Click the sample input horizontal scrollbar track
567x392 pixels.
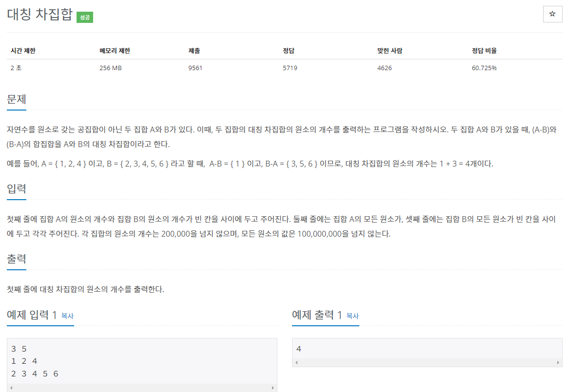click(x=141, y=389)
